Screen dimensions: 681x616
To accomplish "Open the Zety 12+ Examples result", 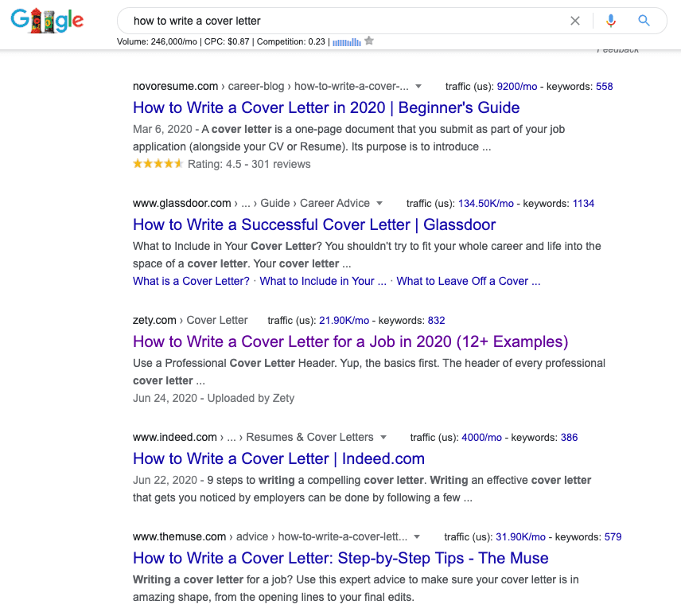I will pyautogui.click(x=350, y=341).
